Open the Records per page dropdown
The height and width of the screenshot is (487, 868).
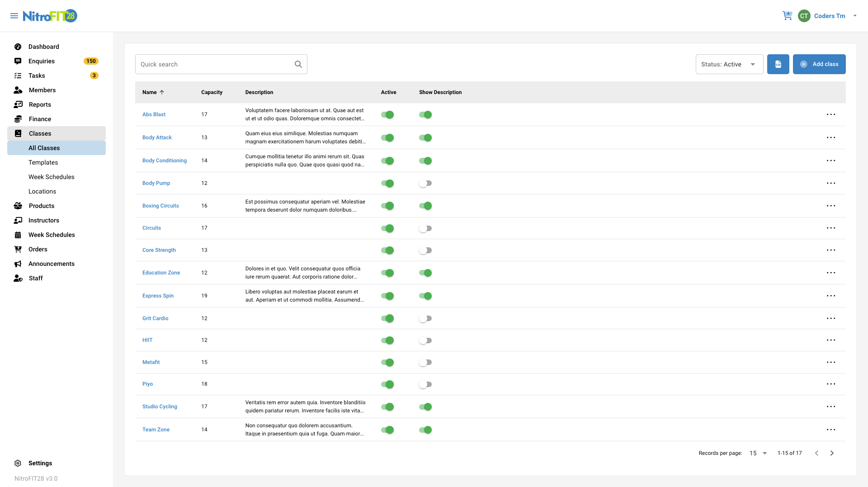click(758, 453)
